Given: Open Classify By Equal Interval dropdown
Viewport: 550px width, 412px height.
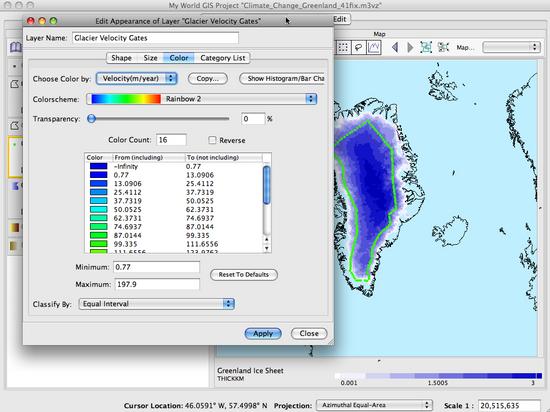Looking at the screenshot, I should [x=156, y=304].
